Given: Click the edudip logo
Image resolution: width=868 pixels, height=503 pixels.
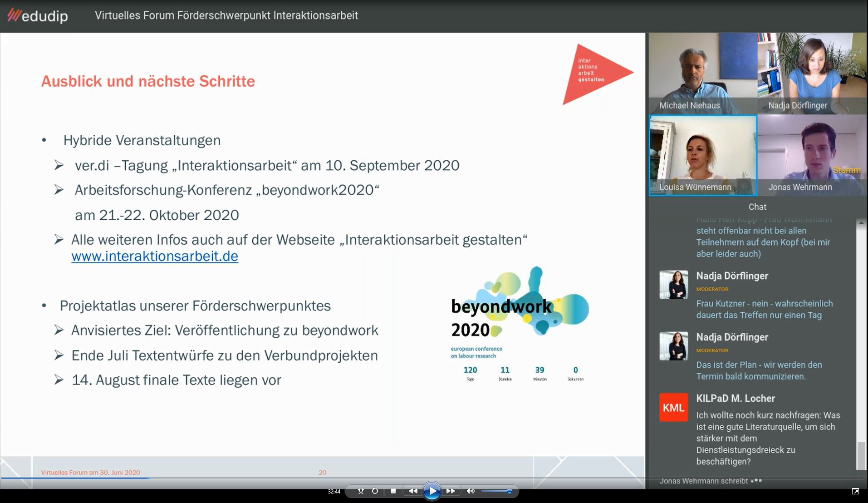Looking at the screenshot, I should (x=38, y=16).
